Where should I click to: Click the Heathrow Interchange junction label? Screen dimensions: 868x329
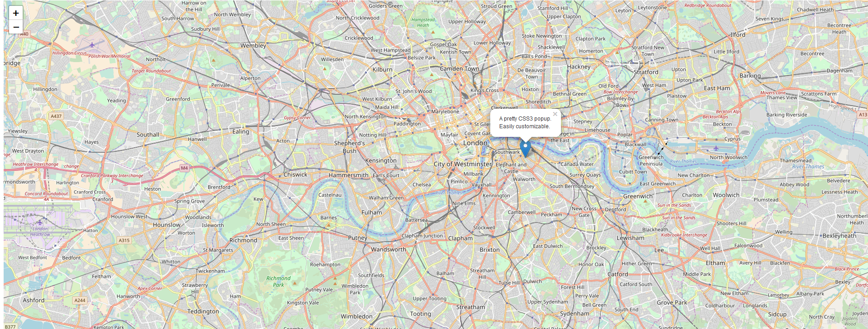[35, 164]
